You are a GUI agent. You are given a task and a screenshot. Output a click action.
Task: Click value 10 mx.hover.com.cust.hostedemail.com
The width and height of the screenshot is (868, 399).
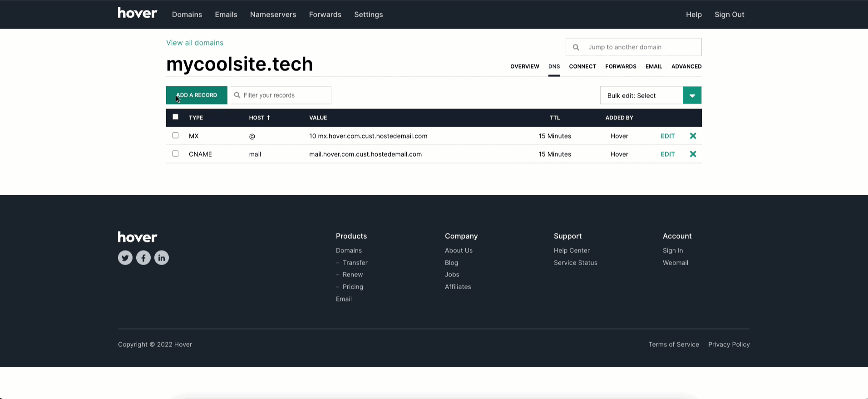[x=368, y=136]
